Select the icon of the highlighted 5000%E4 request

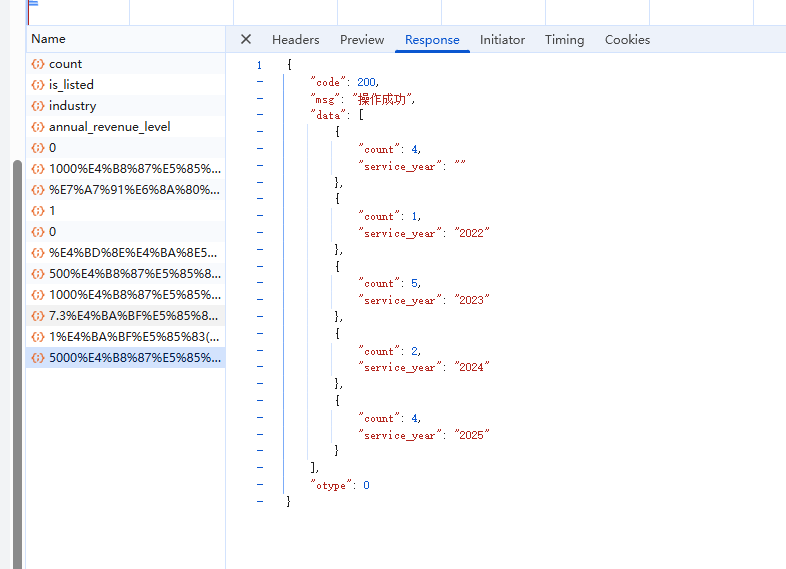pyautogui.click(x=38, y=357)
